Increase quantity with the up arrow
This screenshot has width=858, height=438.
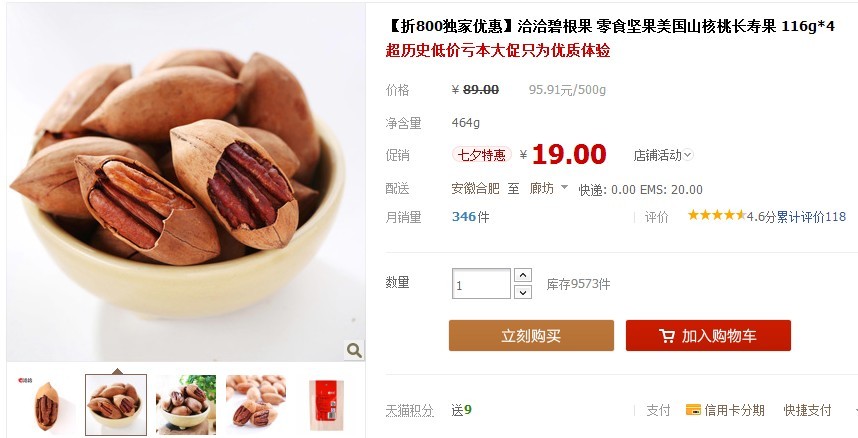(523, 275)
